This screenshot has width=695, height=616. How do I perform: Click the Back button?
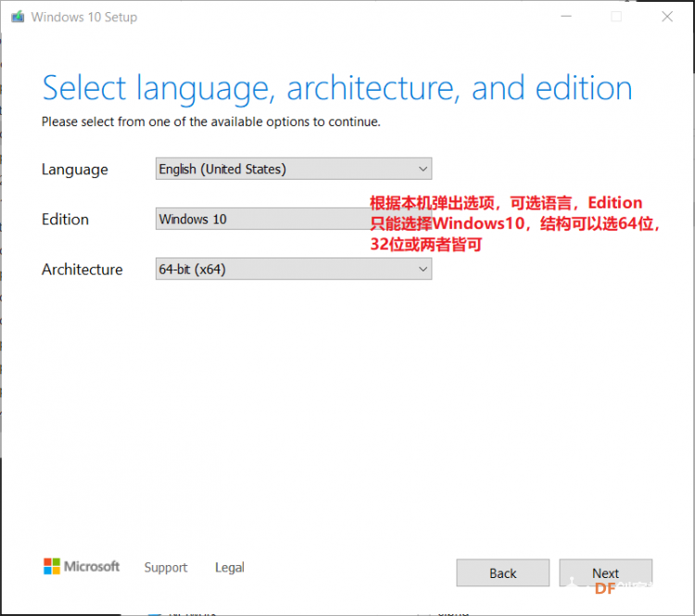pos(502,573)
